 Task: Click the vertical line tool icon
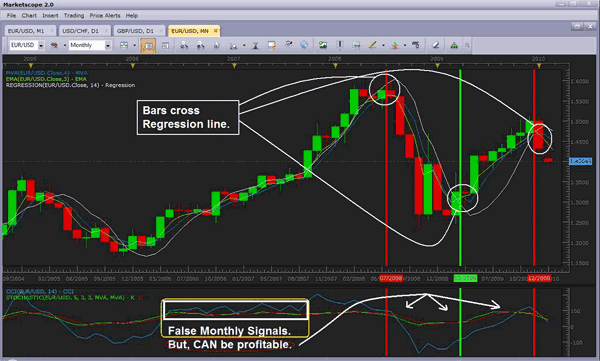tap(339, 45)
